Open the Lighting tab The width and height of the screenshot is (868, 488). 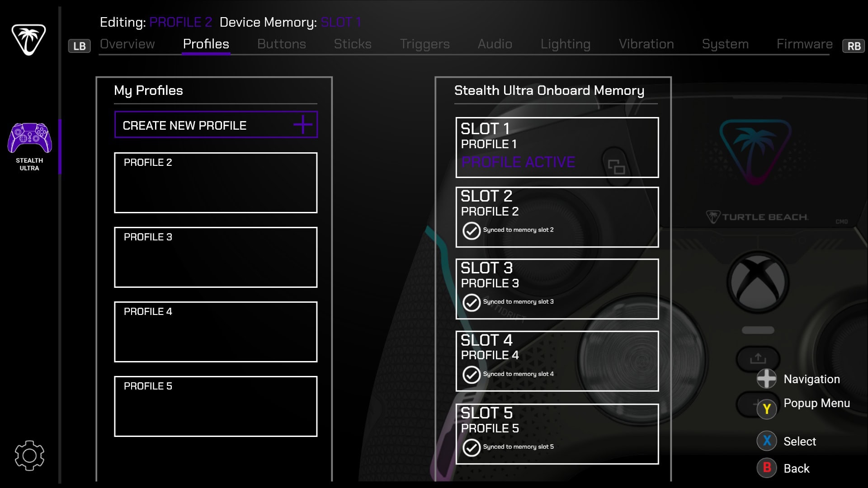tap(565, 44)
